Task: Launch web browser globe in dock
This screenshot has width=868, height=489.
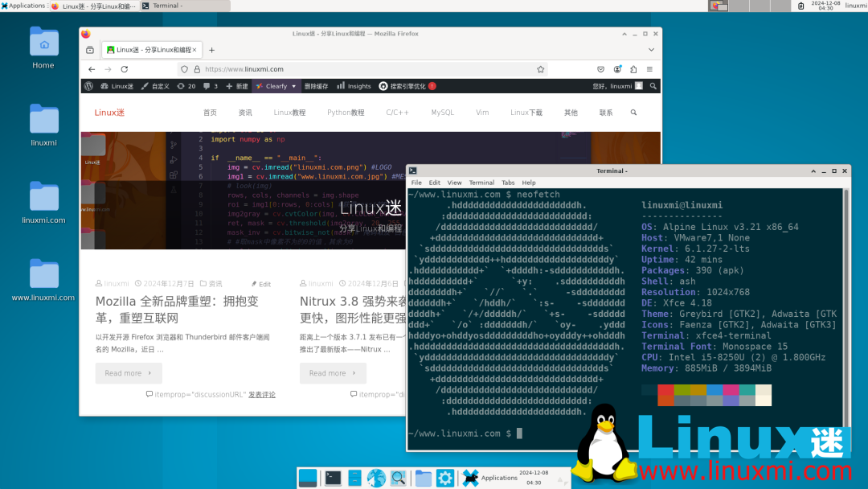Action: pyautogui.click(x=376, y=478)
